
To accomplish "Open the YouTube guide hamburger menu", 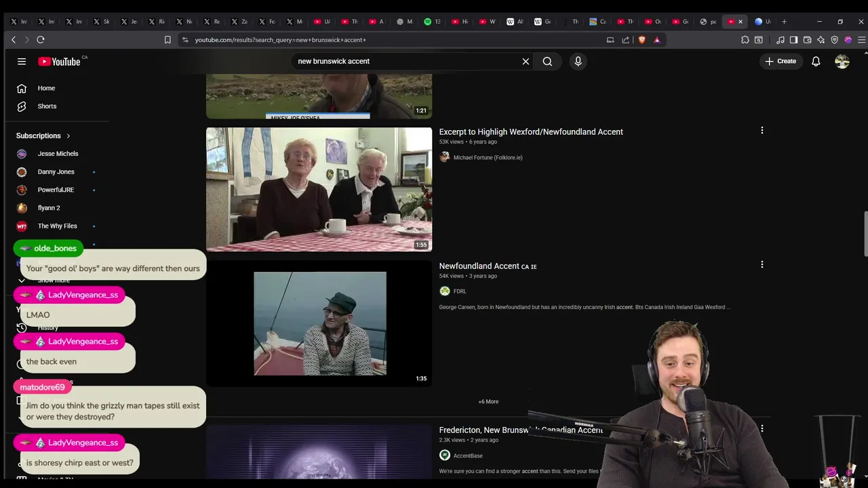I will coord(22,61).
